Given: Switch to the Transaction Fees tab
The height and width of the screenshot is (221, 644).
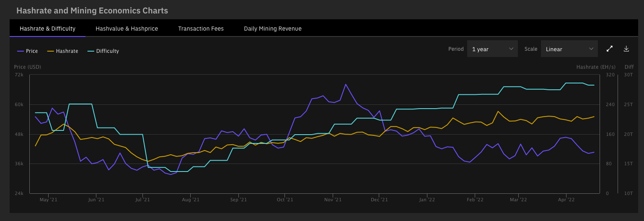Looking at the screenshot, I should [x=201, y=29].
